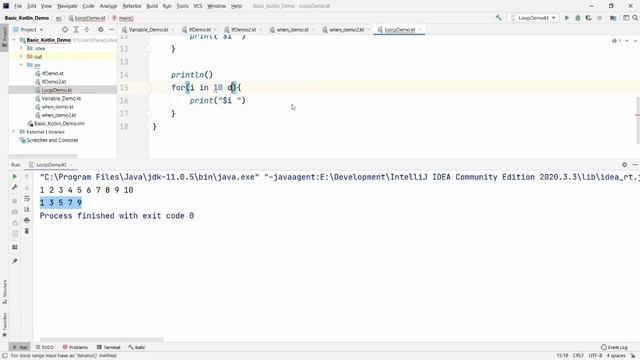
Task: Collapse the src folder
Action: [21, 65]
